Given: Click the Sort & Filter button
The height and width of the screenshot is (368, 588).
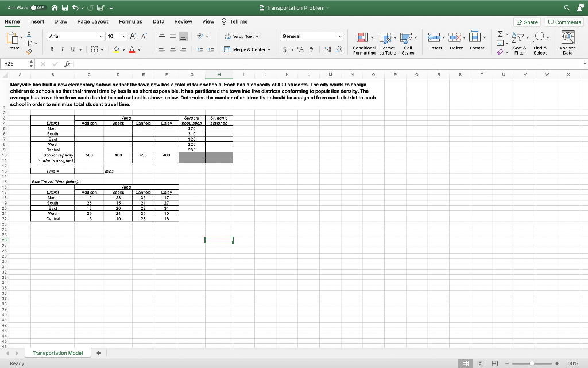Looking at the screenshot, I should click(x=520, y=44).
